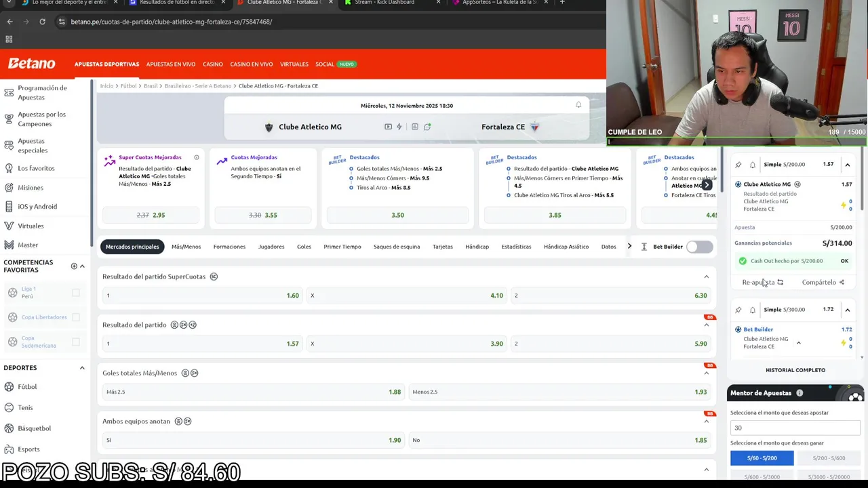The image size is (868, 488).
Task: Click Brasil in the breadcrumb
Action: [151, 86]
